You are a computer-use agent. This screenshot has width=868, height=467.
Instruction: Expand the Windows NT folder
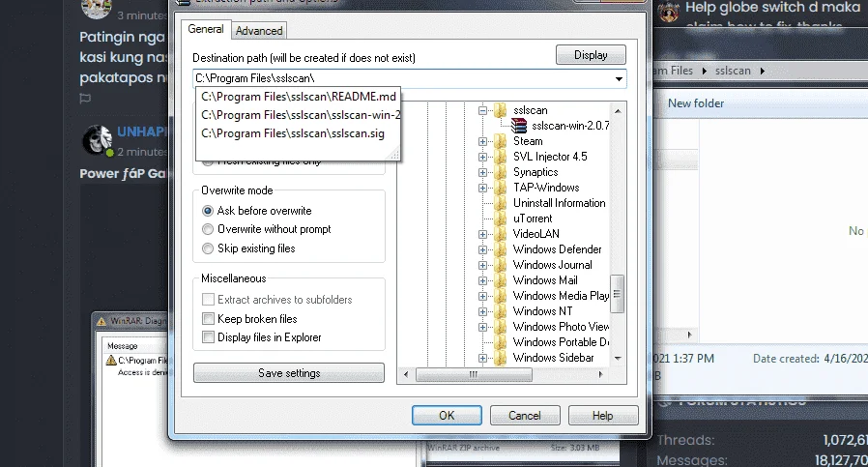482,312
